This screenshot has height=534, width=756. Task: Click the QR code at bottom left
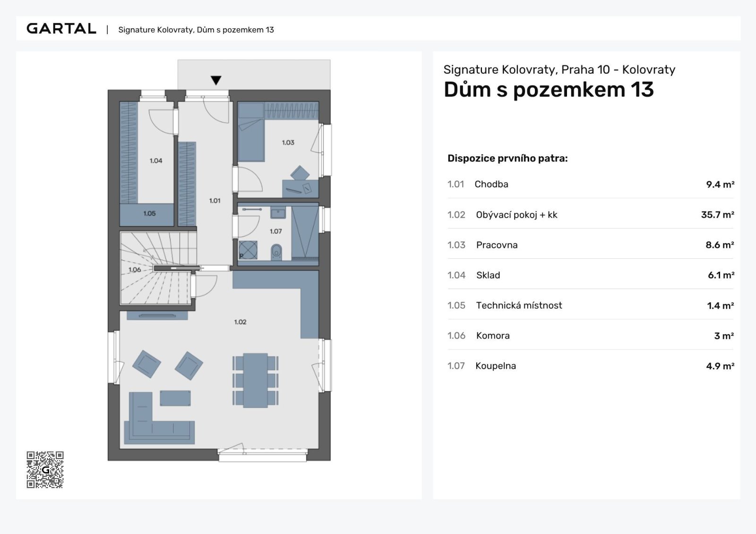point(45,469)
